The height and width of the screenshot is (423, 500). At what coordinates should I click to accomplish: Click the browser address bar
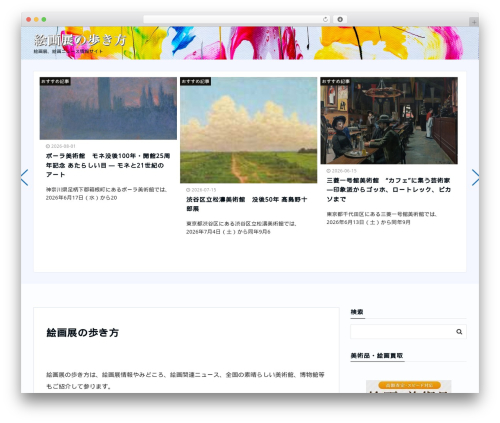[x=237, y=20]
